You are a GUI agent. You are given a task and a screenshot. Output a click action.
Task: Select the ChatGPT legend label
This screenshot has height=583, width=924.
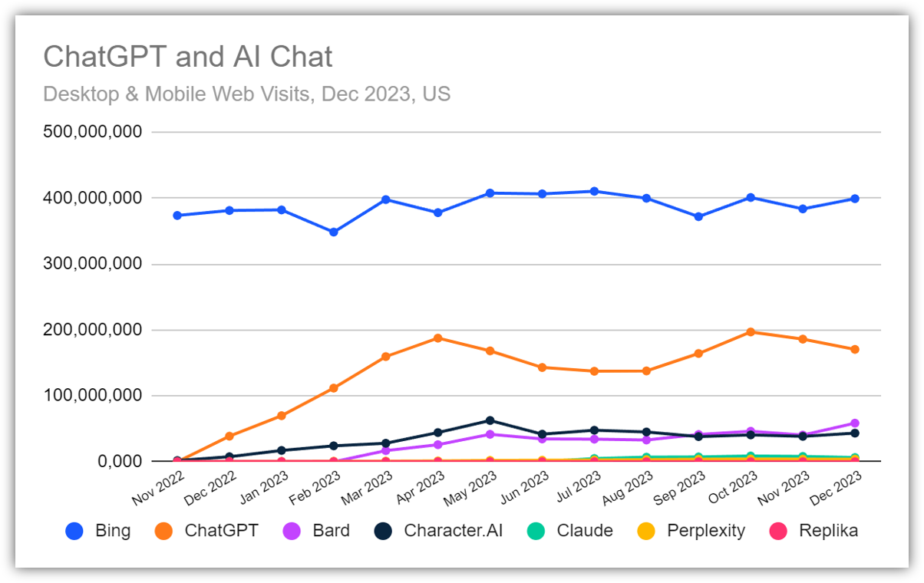click(x=221, y=531)
